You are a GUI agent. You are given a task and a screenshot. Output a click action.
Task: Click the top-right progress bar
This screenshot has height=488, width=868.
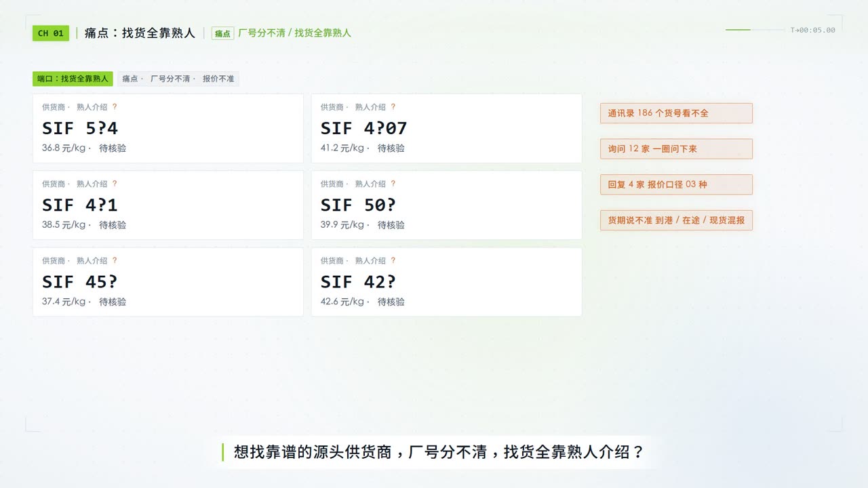[x=755, y=30]
